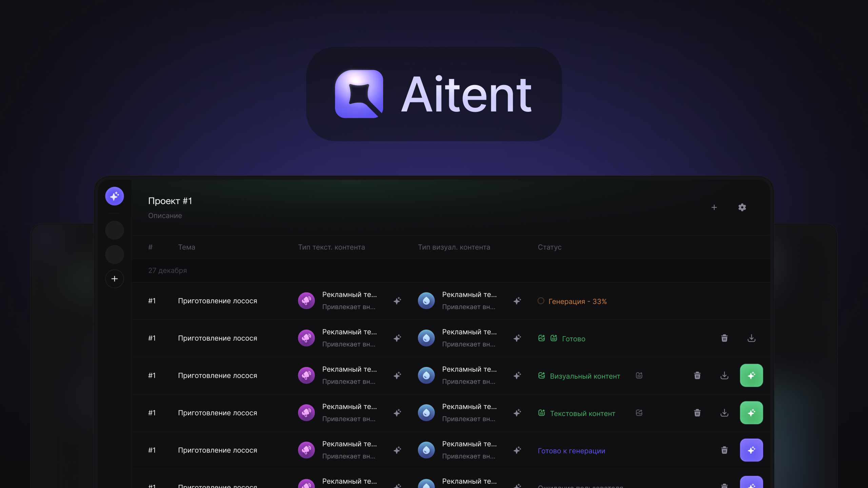This screenshot has height=488, width=868.
Task: Delete the row with status Готово
Action: coord(724,338)
